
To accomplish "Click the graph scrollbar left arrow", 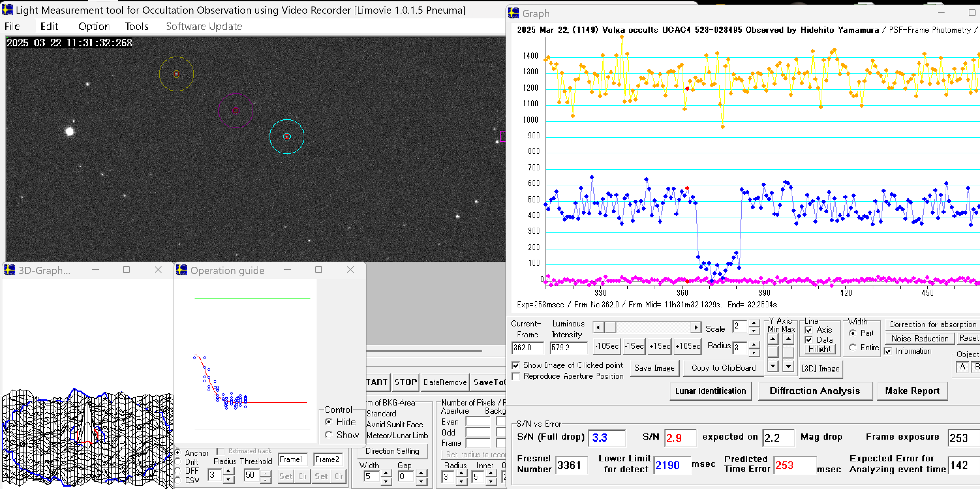I will click(598, 327).
